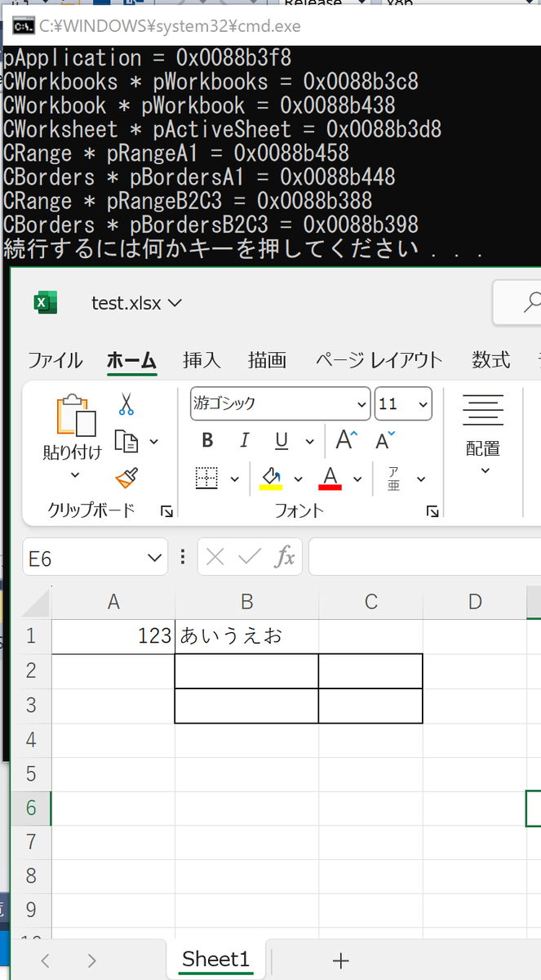Decrease font size
Image resolution: width=541 pixels, height=980 pixels.
pos(384,441)
